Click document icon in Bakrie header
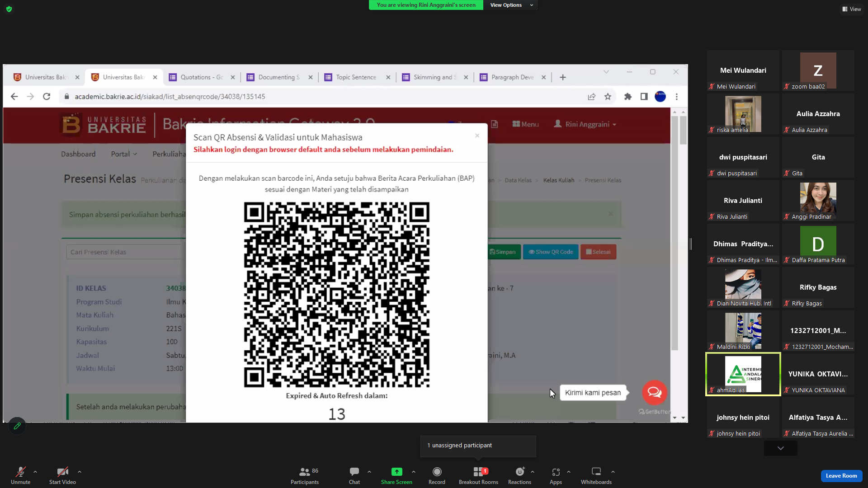The height and width of the screenshot is (488, 868). point(494,124)
